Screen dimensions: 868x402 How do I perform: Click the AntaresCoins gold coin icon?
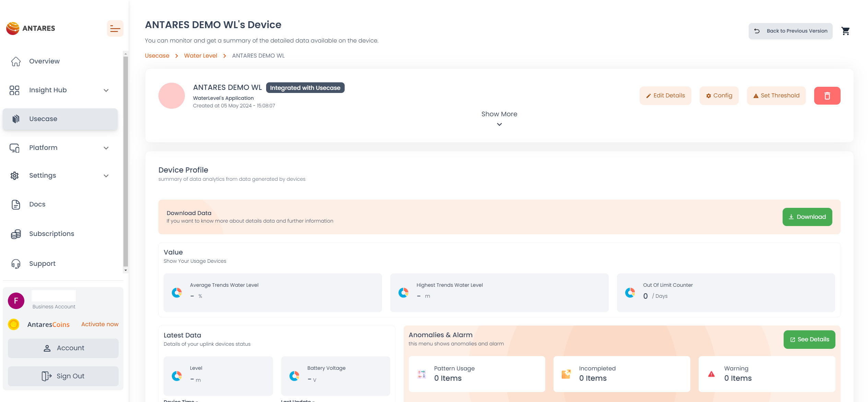(x=14, y=324)
